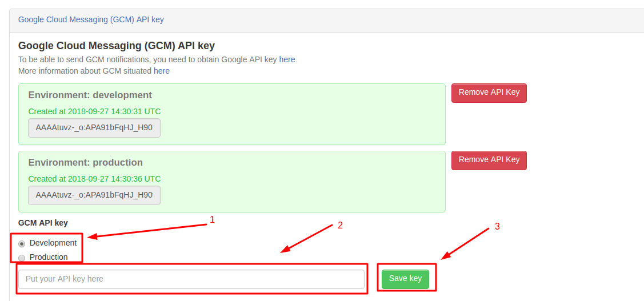Remove the production environment API key
This screenshot has height=301, width=644.
[489, 160]
